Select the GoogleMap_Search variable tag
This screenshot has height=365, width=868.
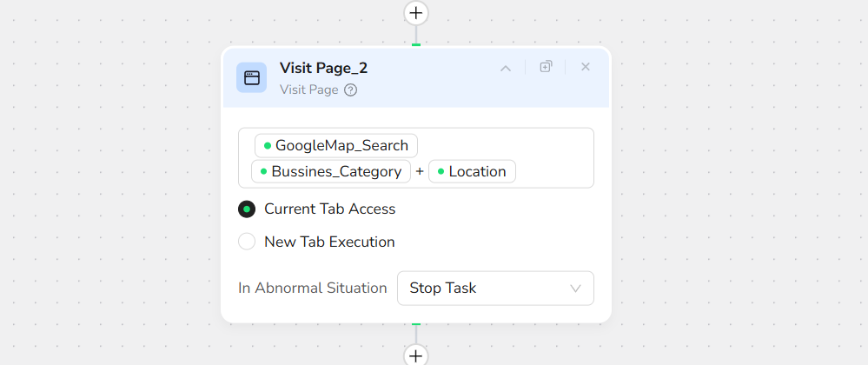coord(335,145)
